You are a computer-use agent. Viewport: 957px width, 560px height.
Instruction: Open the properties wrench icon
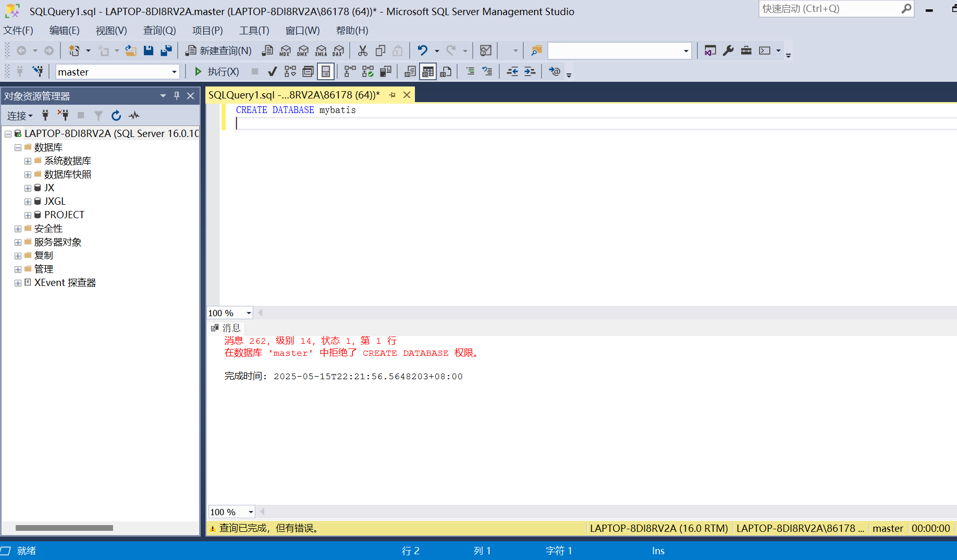(x=728, y=51)
